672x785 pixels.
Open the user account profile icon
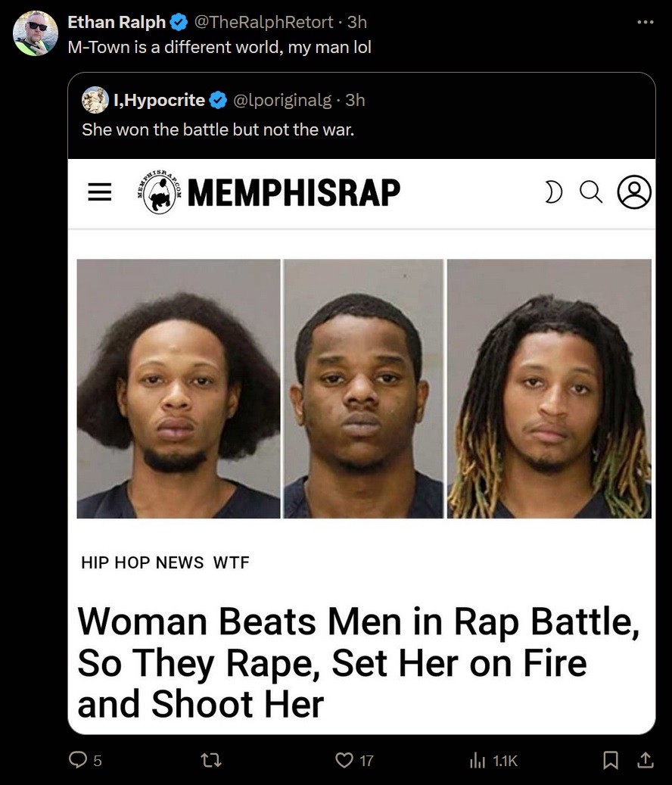pos(634,192)
